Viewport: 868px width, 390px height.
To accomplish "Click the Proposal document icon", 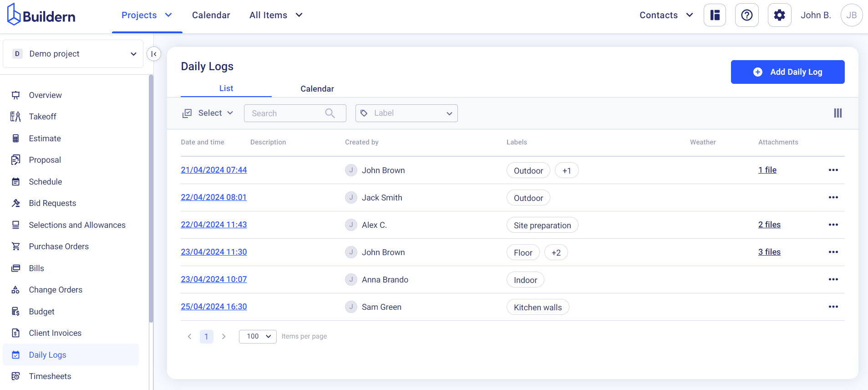I will coord(16,160).
